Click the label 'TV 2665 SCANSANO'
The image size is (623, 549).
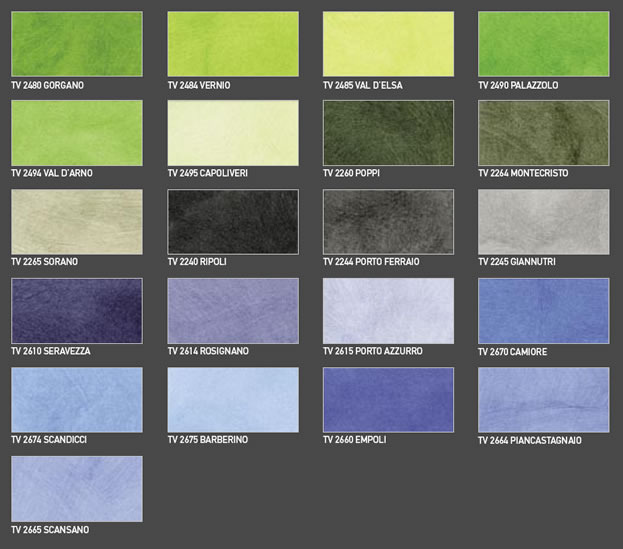(x=50, y=530)
